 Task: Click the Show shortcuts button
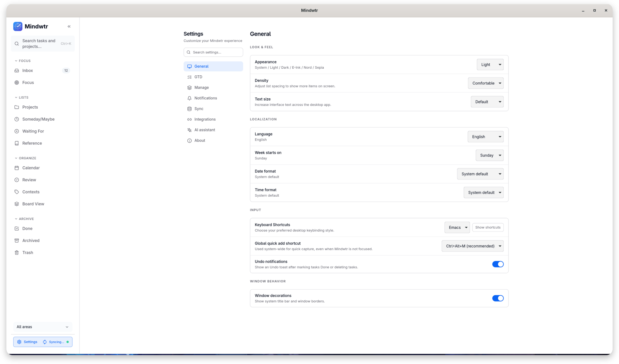tap(487, 227)
